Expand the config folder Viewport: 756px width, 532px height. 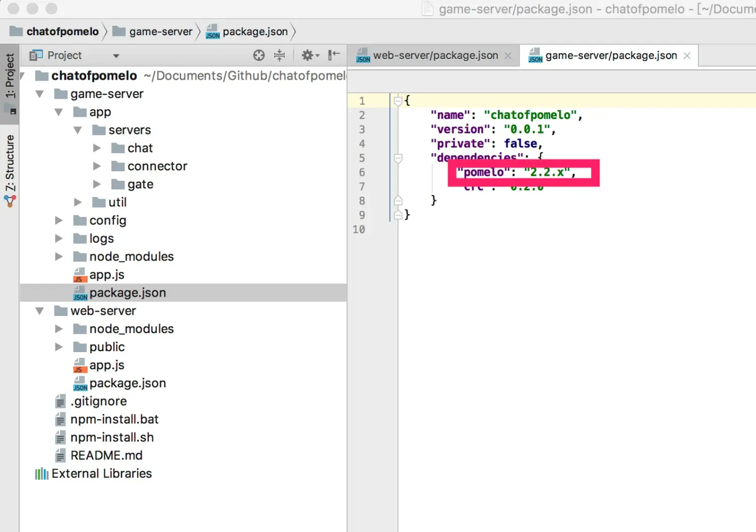coord(59,221)
